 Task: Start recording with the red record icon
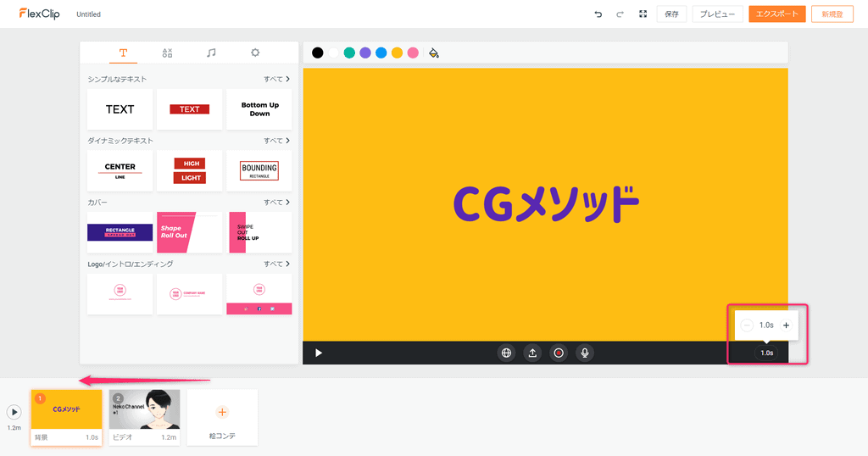click(x=558, y=353)
